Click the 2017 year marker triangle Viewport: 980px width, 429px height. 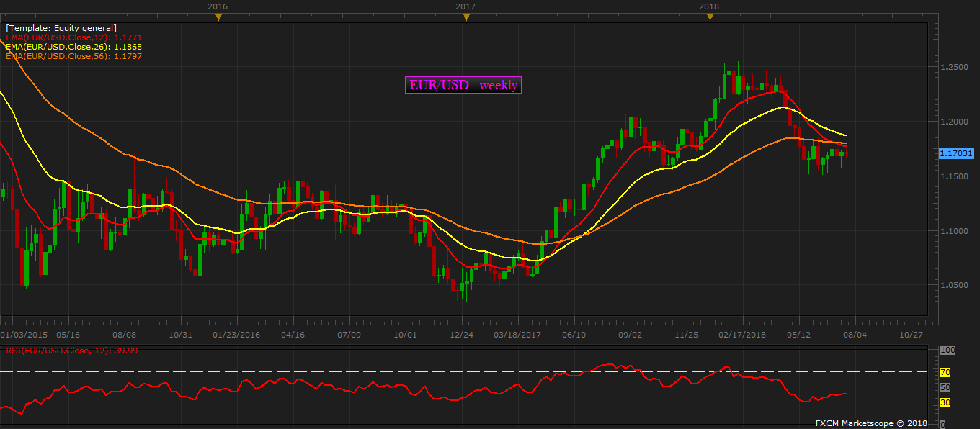click(x=465, y=17)
